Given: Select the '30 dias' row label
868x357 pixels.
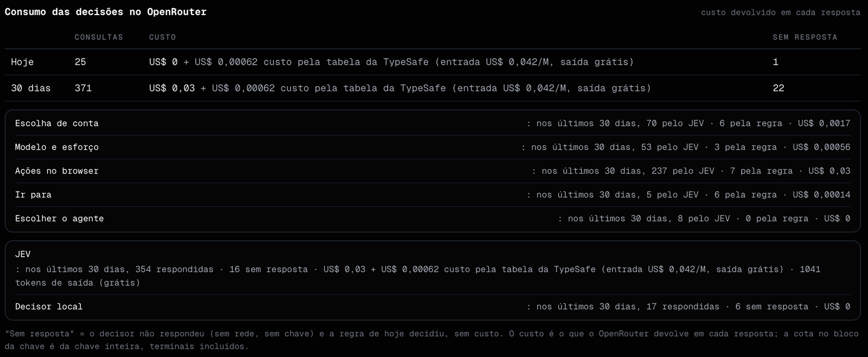Looking at the screenshot, I should click(x=31, y=88).
